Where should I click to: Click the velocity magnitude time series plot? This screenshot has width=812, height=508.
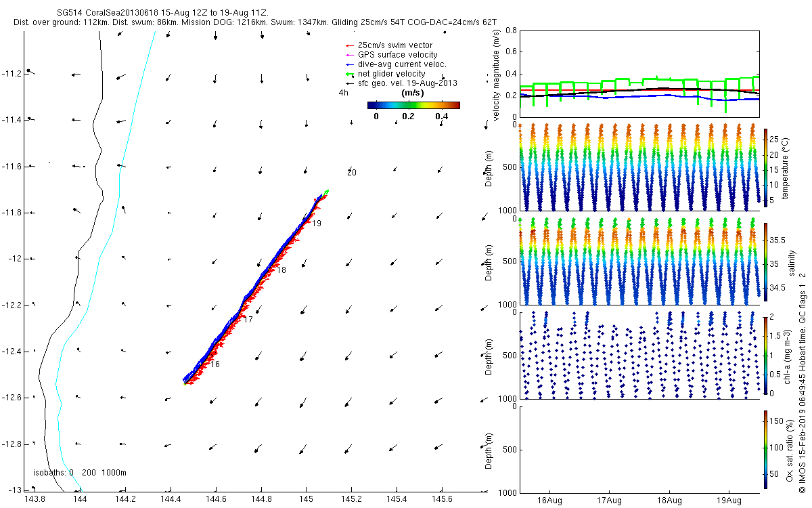(639, 75)
